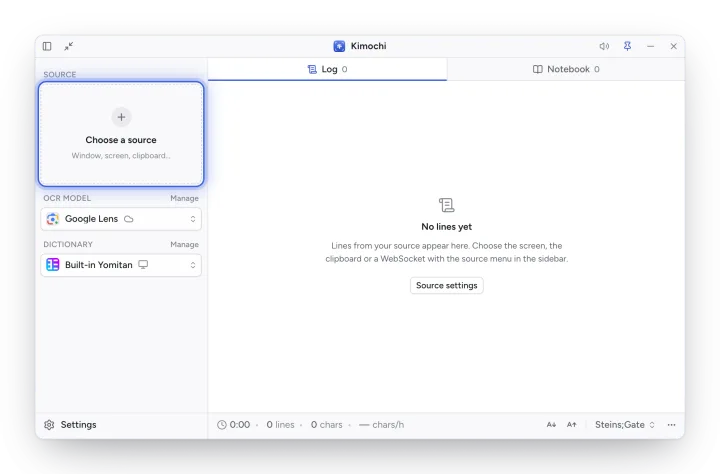Click the plus icon to add source
The image size is (720, 474).
pyautogui.click(x=121, y=117)
